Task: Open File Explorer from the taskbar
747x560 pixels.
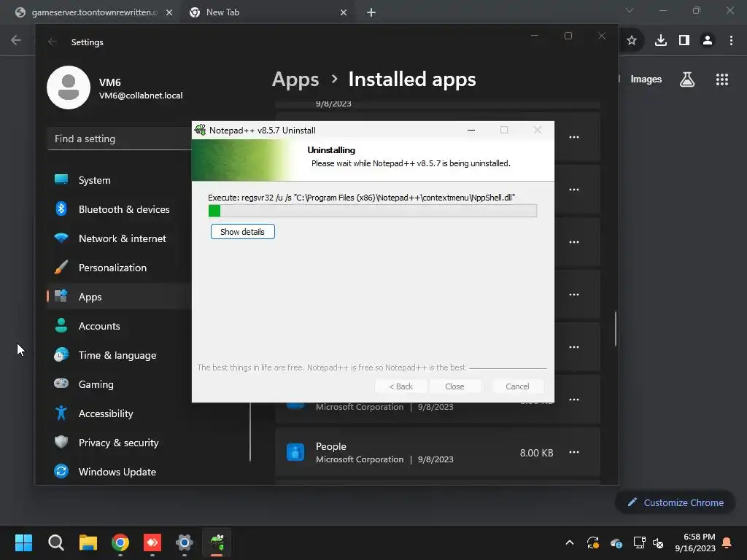Action: click(x=88, y=542)
